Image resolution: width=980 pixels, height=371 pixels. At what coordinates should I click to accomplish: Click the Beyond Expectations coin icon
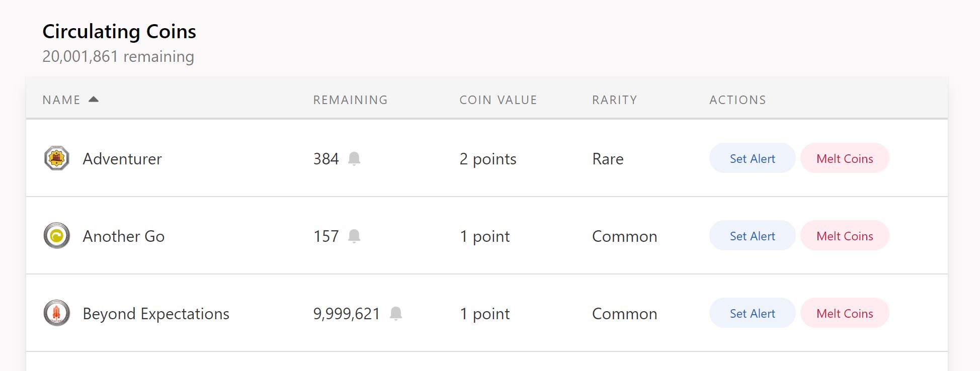click(56, 313)
